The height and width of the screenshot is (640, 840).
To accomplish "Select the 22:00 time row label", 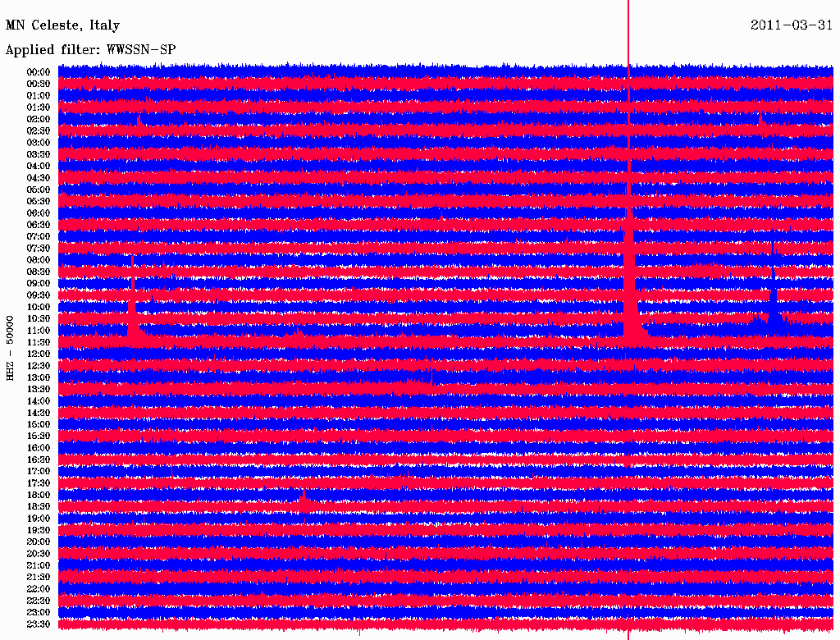I will (x=39, y=588).
